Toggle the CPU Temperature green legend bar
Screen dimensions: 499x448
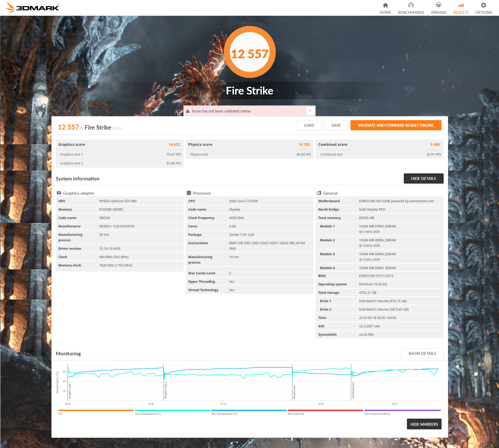click(x=172, y=410)
